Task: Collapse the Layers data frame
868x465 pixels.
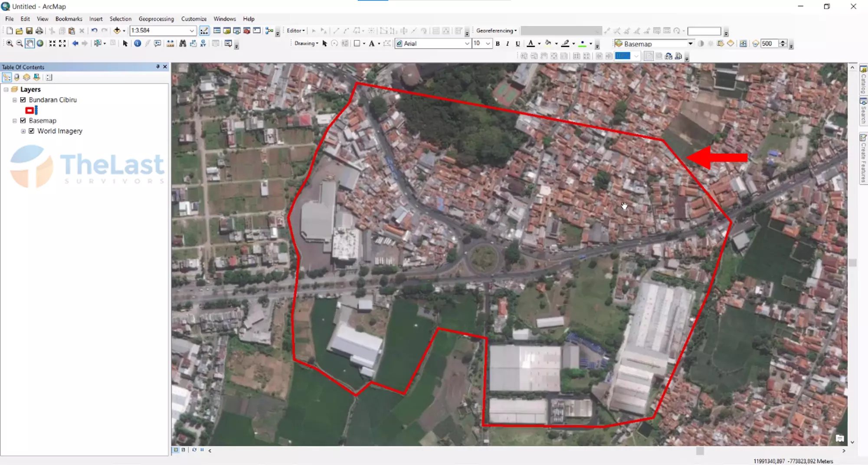Action: [x=6, y=89]
